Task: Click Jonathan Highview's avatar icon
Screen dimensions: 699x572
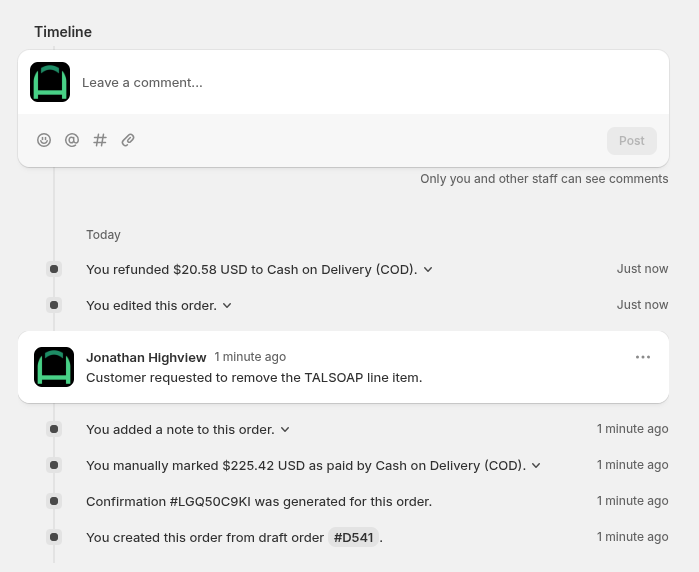Action: click(54, 367)
